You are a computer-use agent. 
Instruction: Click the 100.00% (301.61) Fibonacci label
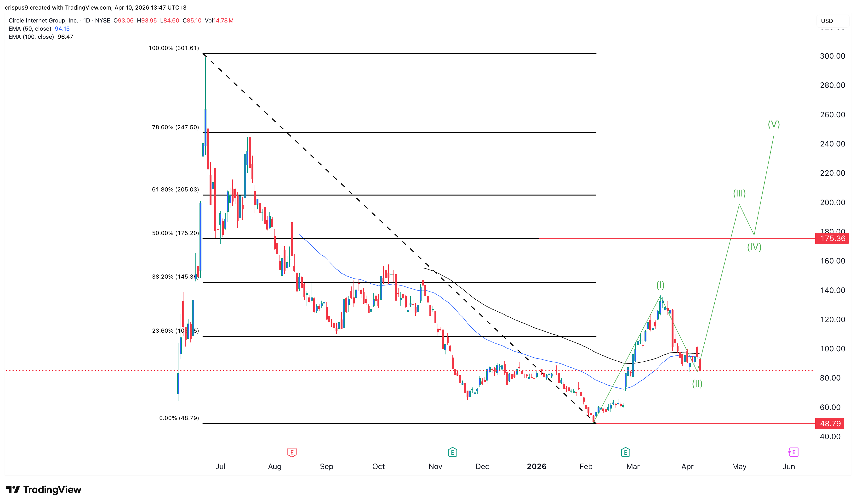coord(174,48)
